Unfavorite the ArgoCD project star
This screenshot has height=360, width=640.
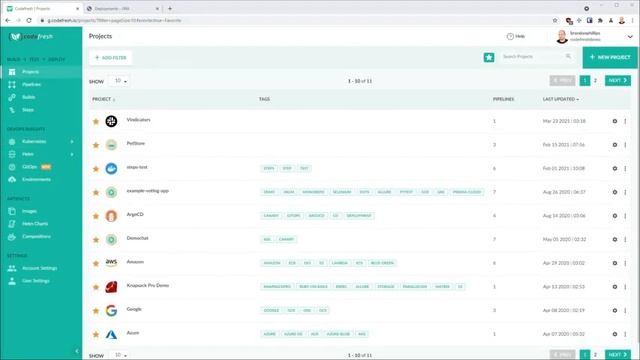[x=96, y=216]
